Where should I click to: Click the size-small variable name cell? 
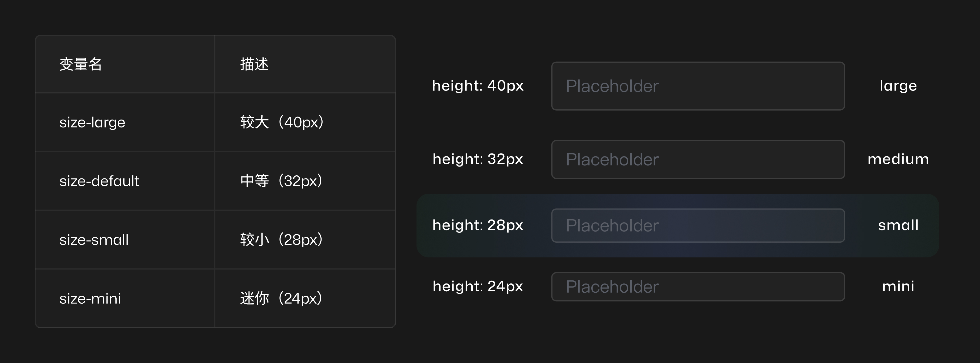94,240
